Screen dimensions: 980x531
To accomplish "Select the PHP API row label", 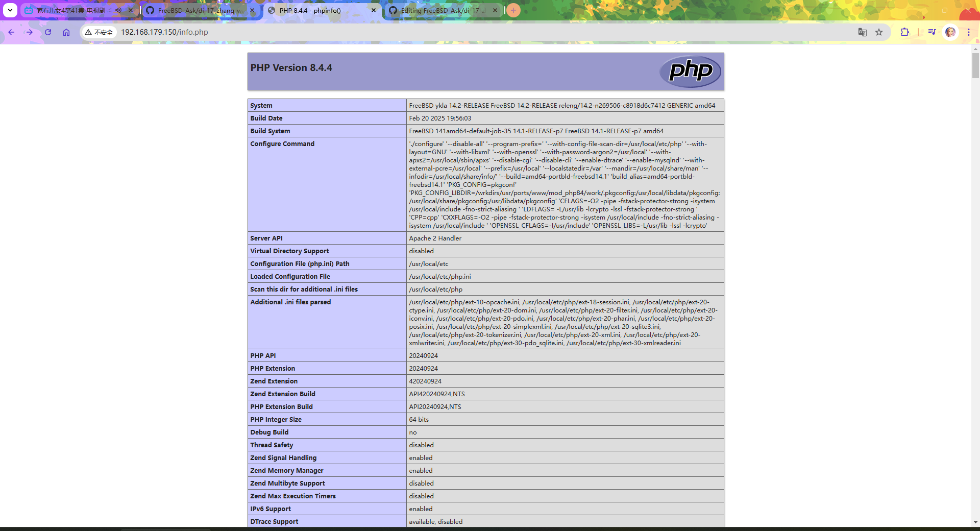I will 263,356.
